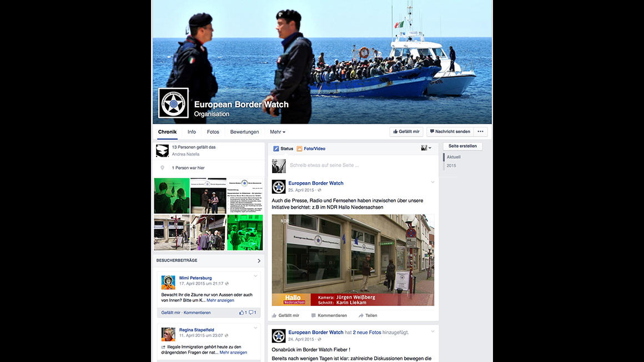The image size is (644, 362).
Task: Open the 25. April 2015 timestamp
Action: click(301, 190)
